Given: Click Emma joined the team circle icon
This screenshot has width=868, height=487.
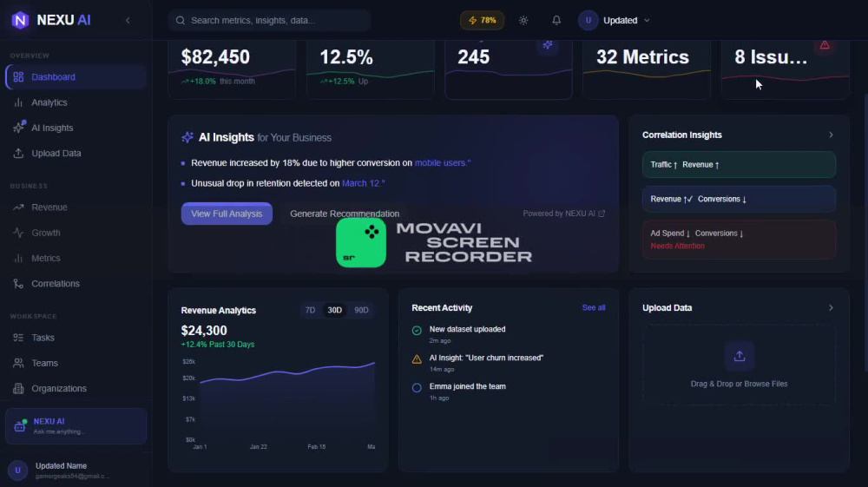Looking at the screenshot, I should [417, 388].
